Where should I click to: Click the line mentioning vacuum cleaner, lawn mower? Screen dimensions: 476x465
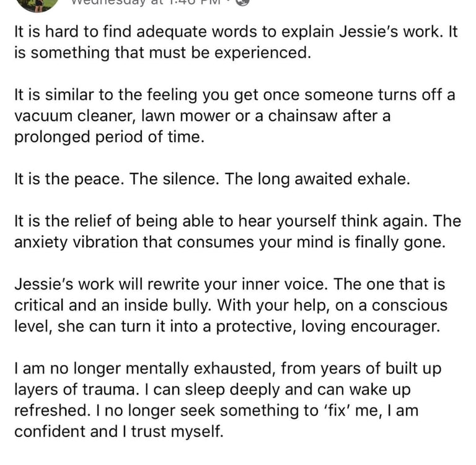point(202,116)
